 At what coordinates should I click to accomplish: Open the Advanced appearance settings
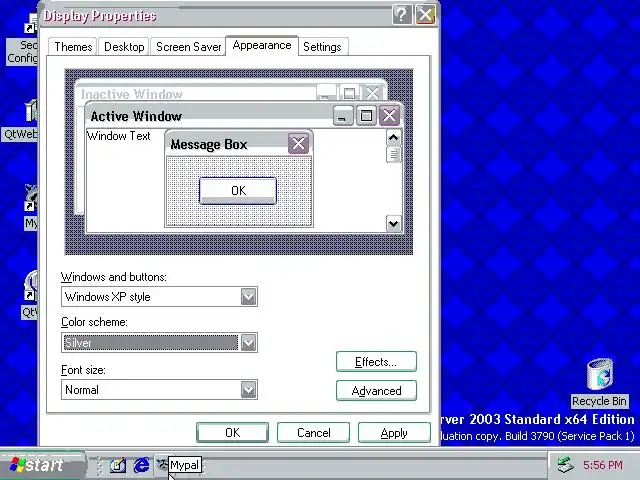pyautogui.click(x=376, y=391)
